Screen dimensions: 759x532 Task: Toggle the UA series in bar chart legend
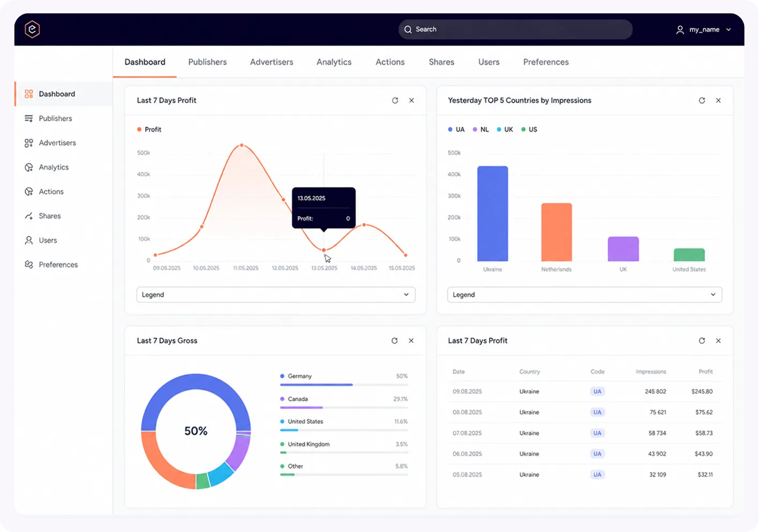(x=456, y=130)
